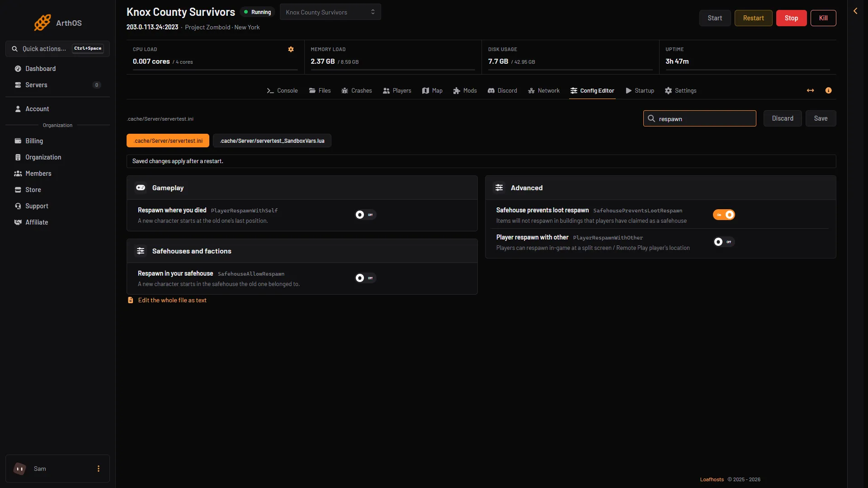Image resolution: width=868 pixels, height=488 pixels.
Task: Click the Save config button
Action: point(821,118)
